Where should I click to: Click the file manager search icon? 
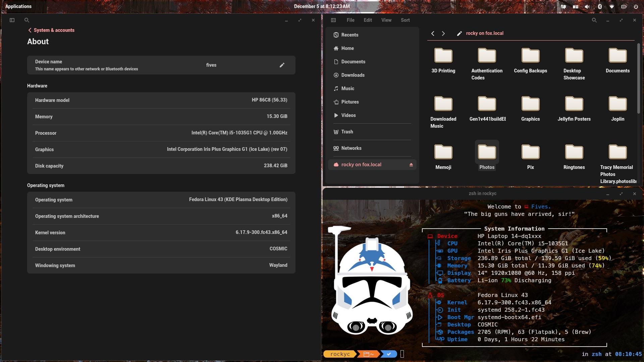[594, 20]
